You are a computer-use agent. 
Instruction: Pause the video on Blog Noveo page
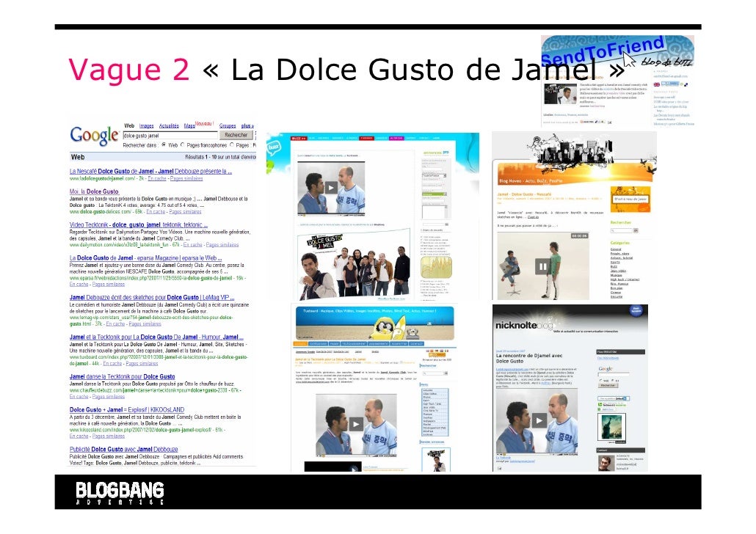tap(543, 266)
